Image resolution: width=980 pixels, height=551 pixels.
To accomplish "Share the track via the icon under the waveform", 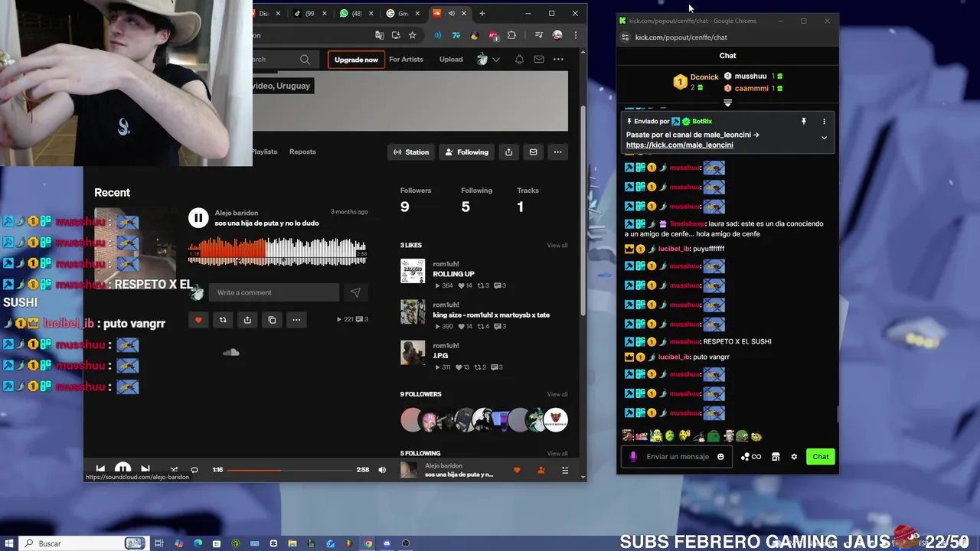I will click(x=247, y=320).
